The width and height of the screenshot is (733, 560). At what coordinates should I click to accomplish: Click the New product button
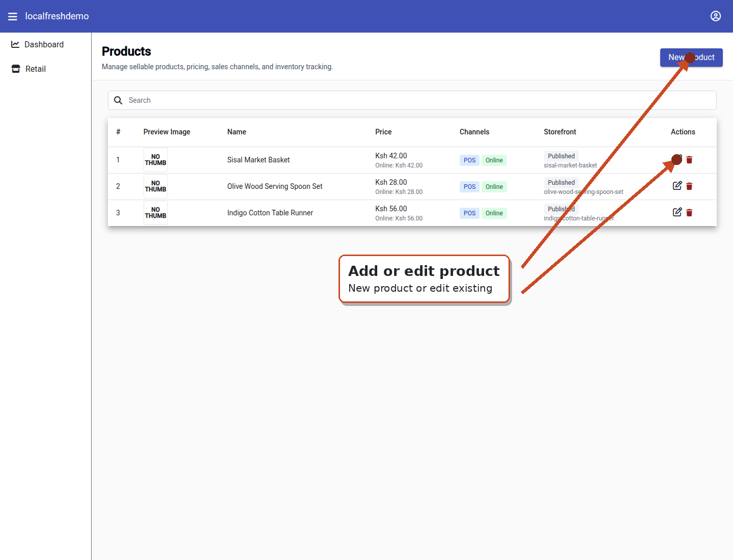point(691,58)
